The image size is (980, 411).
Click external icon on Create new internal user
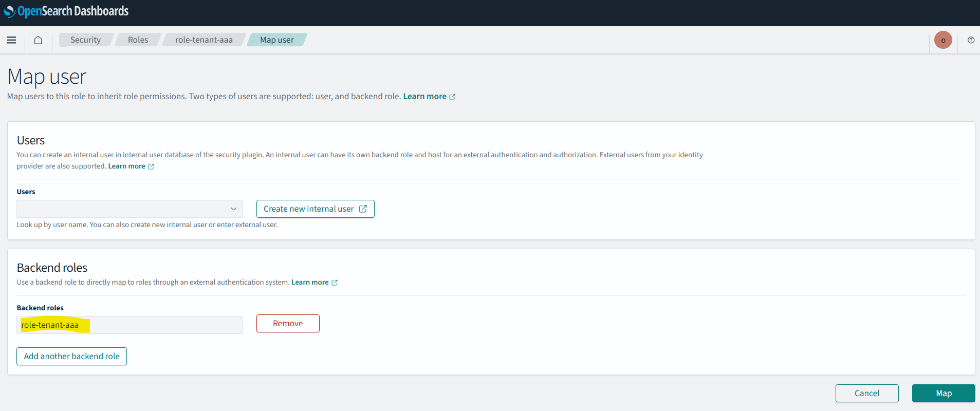click(363, 209)
